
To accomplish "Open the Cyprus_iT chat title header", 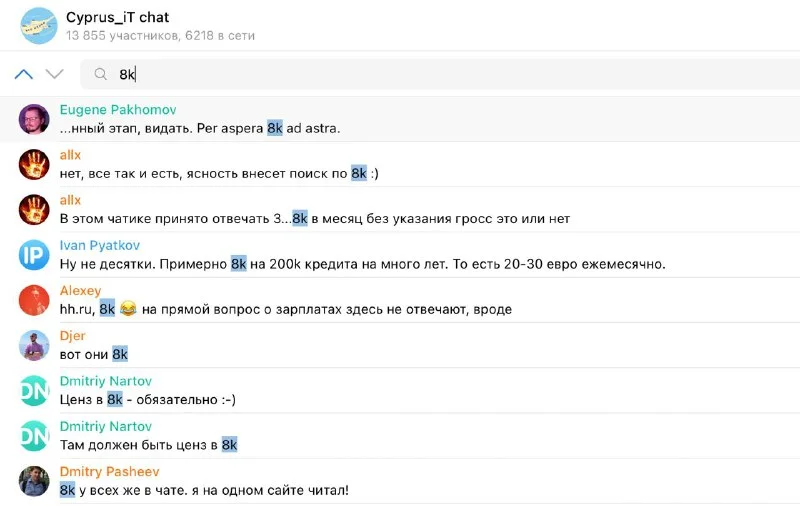I will (118, 17).
